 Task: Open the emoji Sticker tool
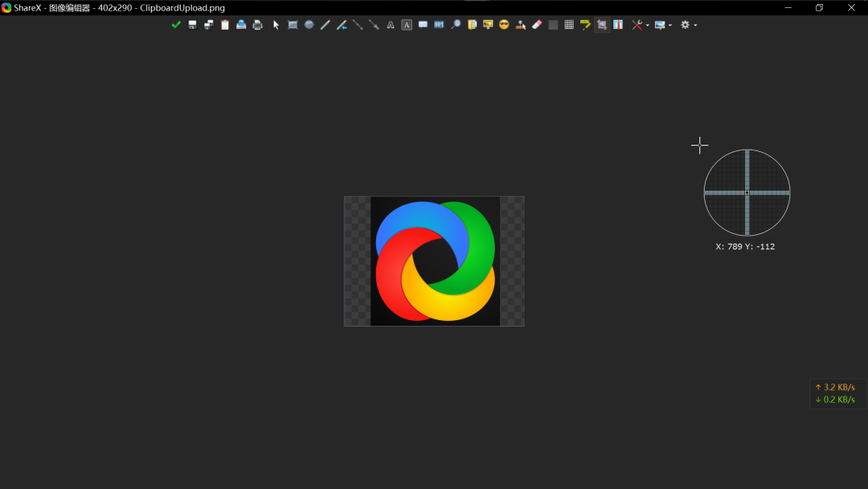(x=504, y=25)
